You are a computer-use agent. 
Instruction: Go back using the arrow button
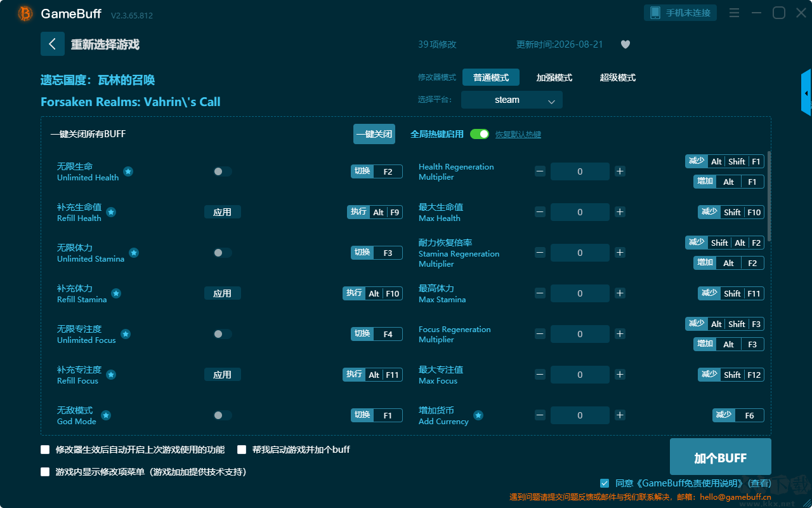click(53, 44)
